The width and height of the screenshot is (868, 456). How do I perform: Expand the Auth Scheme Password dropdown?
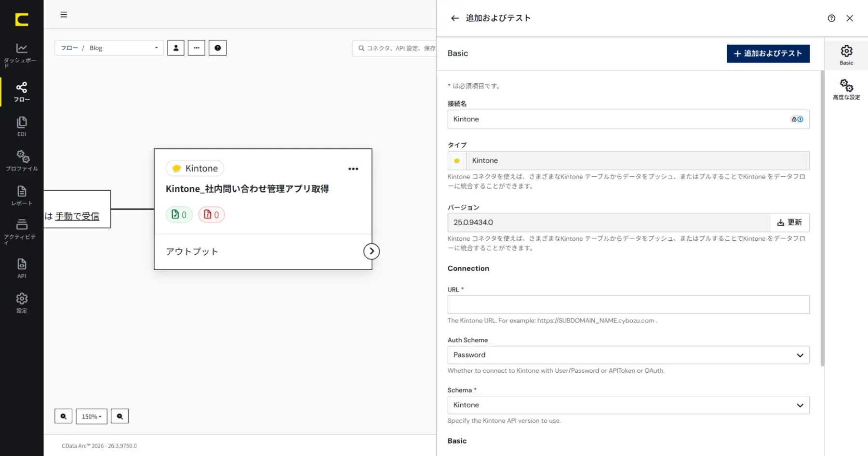(628, 355)
